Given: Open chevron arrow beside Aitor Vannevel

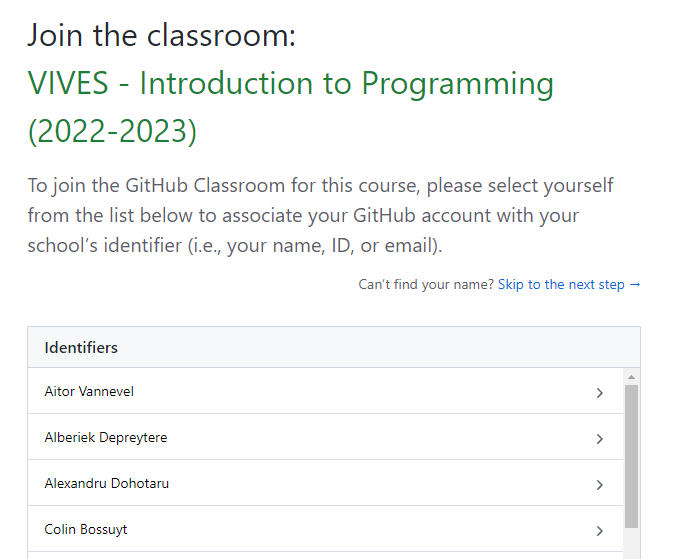Looking at the screenshot, I should coord(600,393).
